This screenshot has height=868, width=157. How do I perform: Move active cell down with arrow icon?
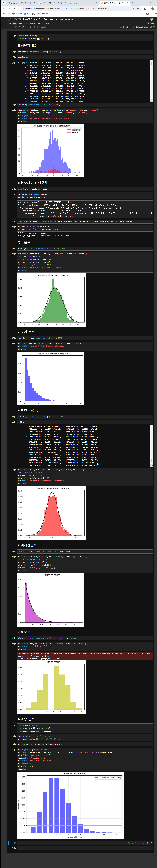[140, 843]
